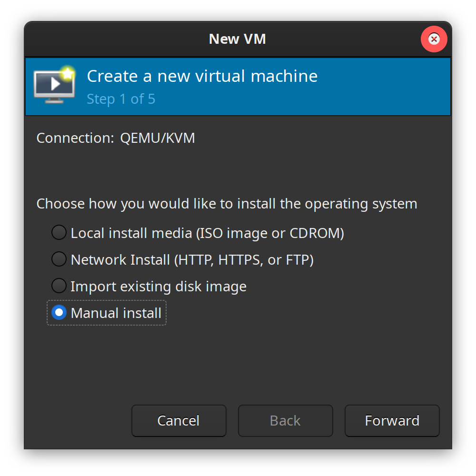This screenshot has width=476, height=476.
Task: Click the 'Create a new virtual machine' heading
Action: pyautogui.click(x=202, y=76)
